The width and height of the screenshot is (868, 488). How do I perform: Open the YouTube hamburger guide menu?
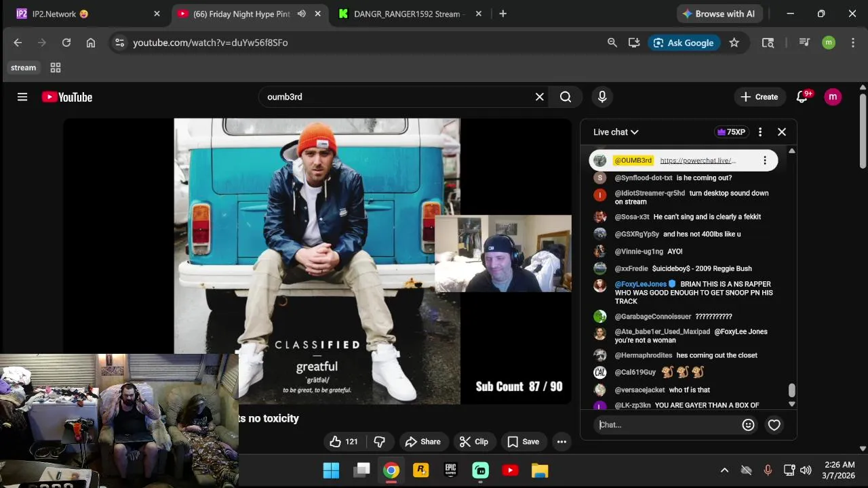pyautogui.click(x=22, y=97)
